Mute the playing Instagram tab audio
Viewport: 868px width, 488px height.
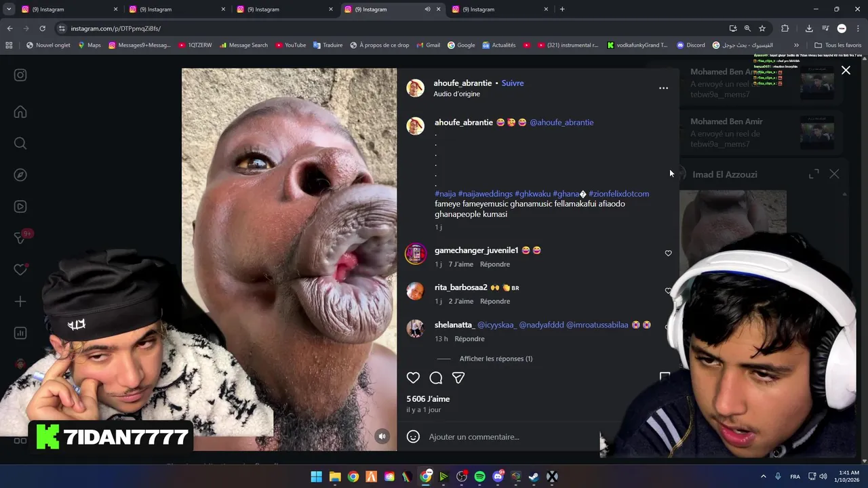pos(427,9)
